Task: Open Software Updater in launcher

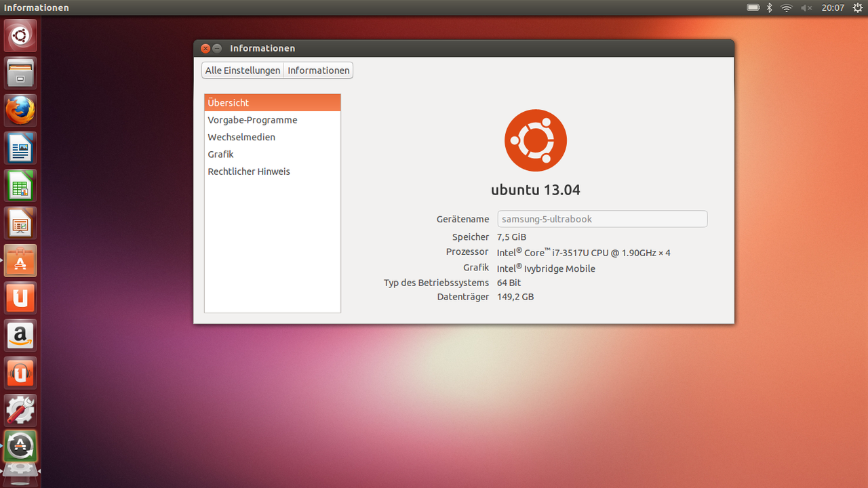Action: pyautogui.click(x=20, y=447)
